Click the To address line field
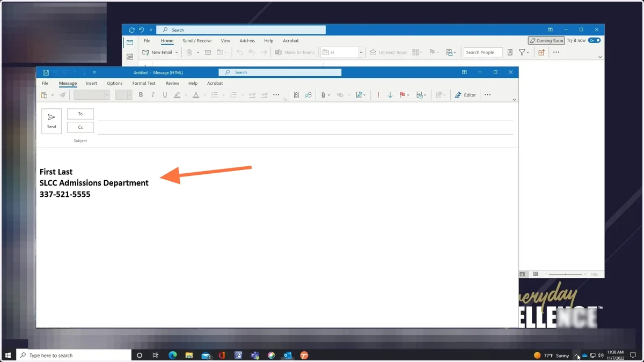 305,114
